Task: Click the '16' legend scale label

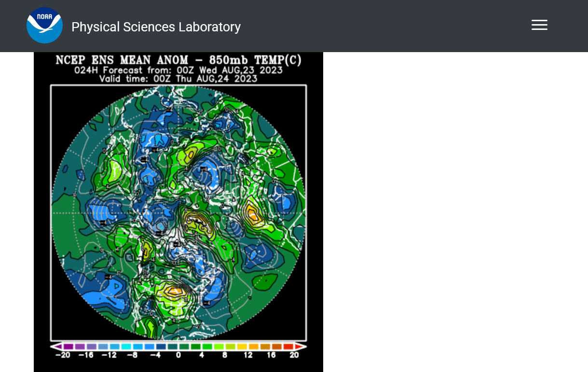Action: pyautogui.click(x=271, y=355)
